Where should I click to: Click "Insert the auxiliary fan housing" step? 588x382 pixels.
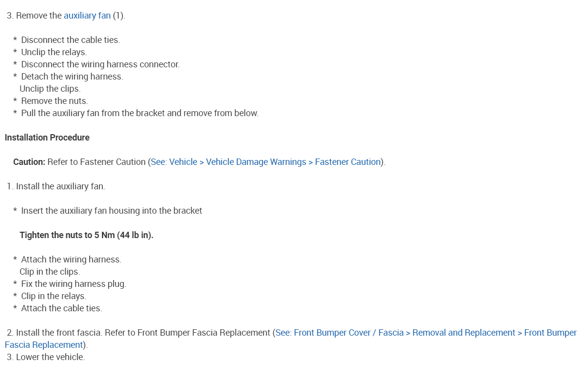(x=111, y=211)
